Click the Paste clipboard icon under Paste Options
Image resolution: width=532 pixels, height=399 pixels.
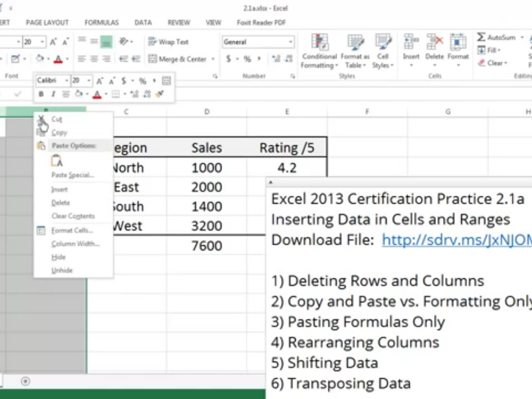click(x=57, y=161)
